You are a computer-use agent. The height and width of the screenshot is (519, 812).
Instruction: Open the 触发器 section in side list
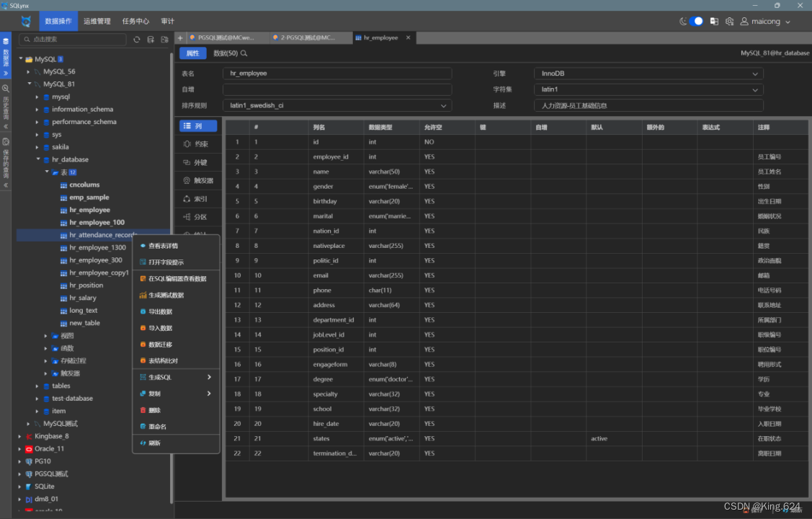(198, 180)
